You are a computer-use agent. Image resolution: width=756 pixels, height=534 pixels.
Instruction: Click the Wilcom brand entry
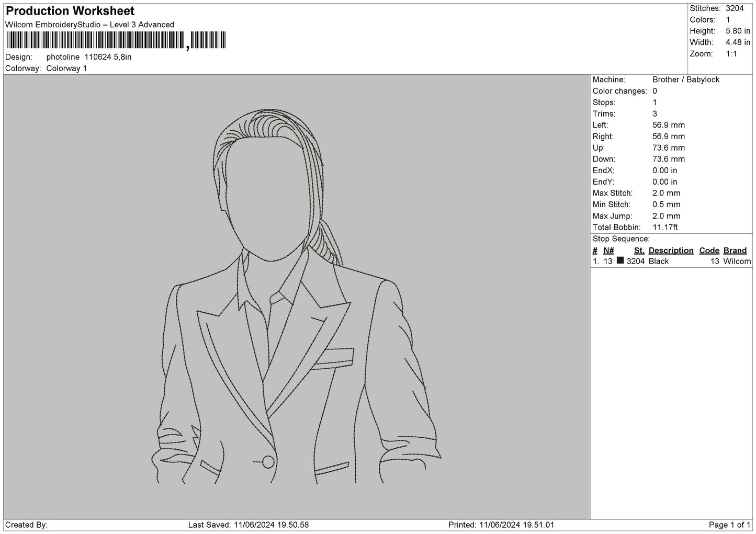coord(737,262)
